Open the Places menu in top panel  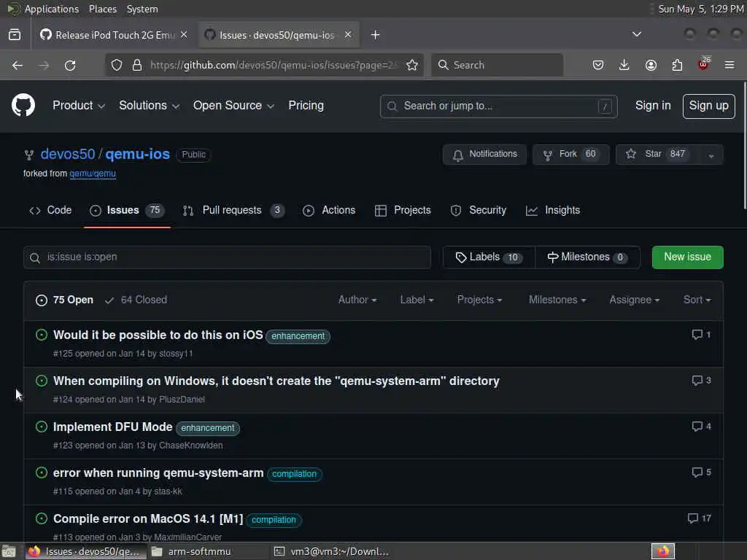[103, 9]
